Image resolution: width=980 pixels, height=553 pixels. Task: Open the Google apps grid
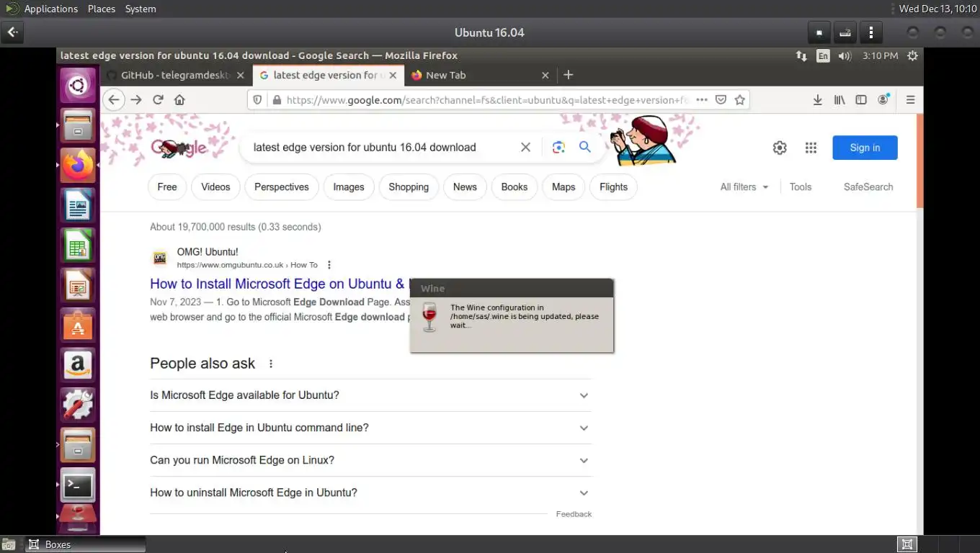(x=811, y=148)
